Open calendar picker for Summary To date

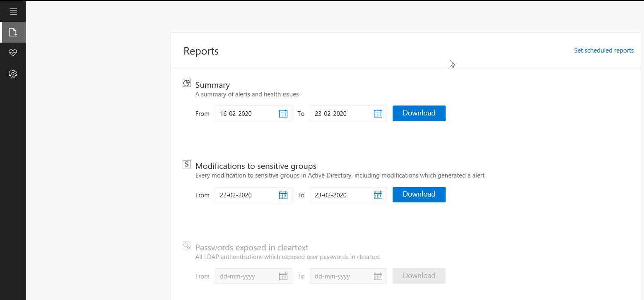tap(378, 114)
